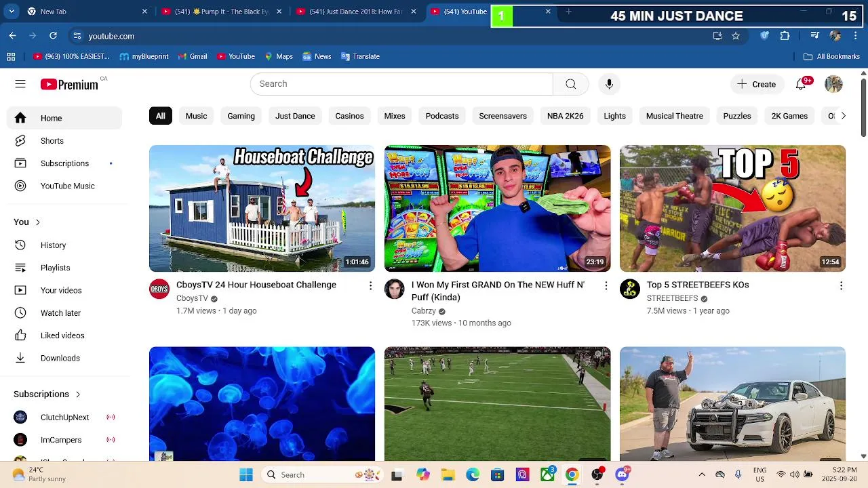Reload the page in Chrome
Image resolution: width=868 pixels, height=488 pixels.
53,36
